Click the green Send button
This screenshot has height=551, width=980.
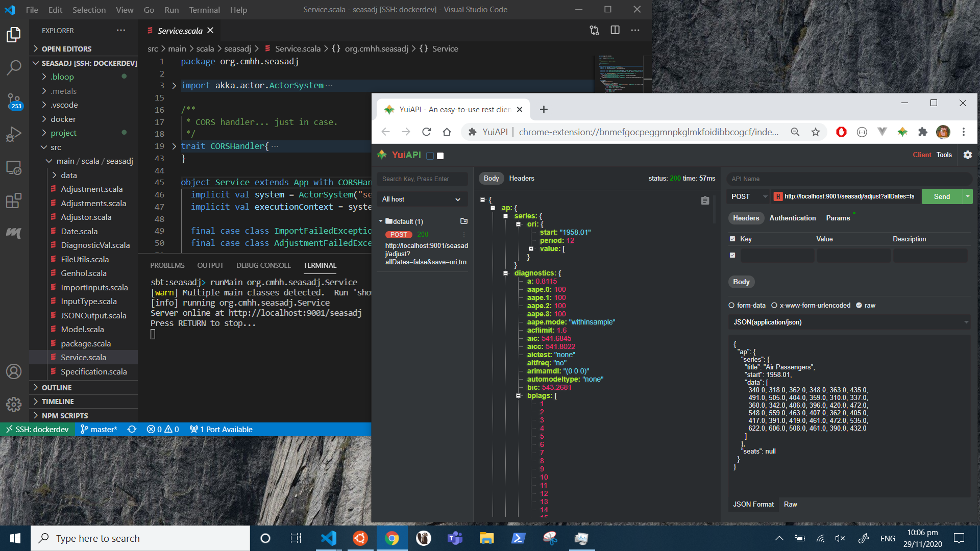coord(942,196)
